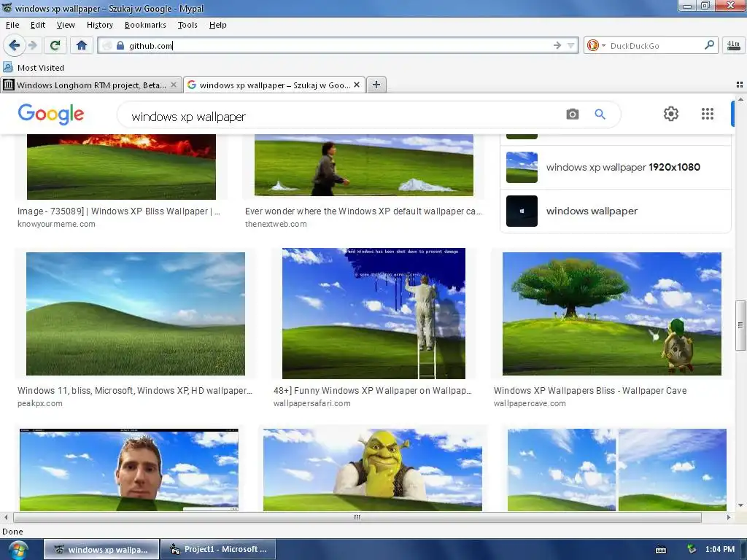This screenshot has width=747, height=560.
Task: Click the 1:04 PM system clock
Action: pos(720,550)
